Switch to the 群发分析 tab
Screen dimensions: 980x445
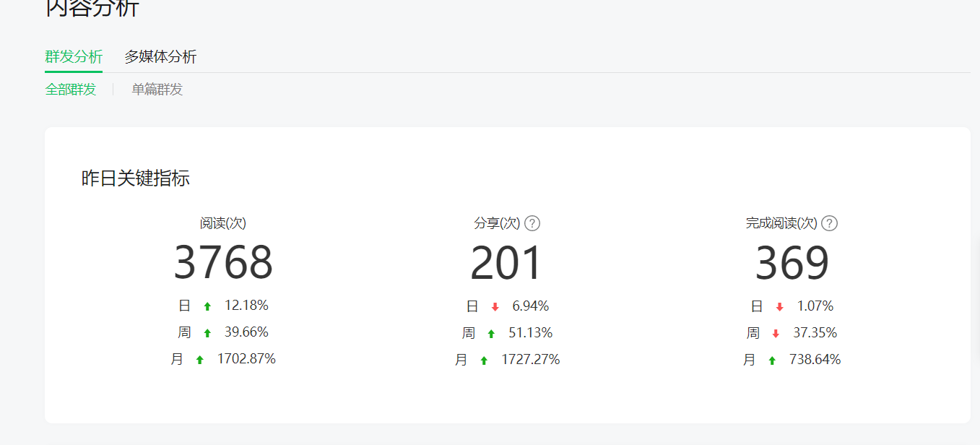(74, 57)
